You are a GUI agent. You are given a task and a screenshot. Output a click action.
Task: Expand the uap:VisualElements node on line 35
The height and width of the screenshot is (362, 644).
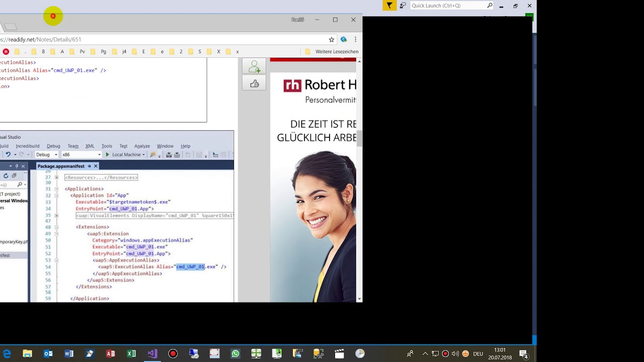click(56, 215)
